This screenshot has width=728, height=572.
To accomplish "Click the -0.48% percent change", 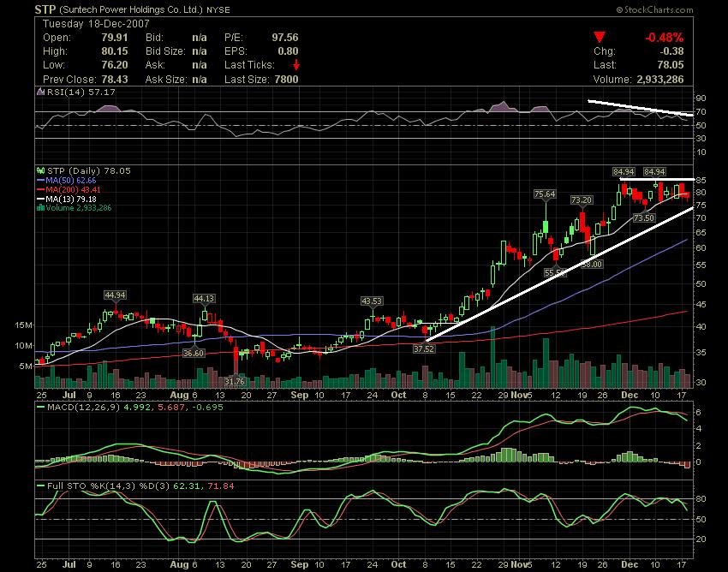I will [x=664, y=38].
